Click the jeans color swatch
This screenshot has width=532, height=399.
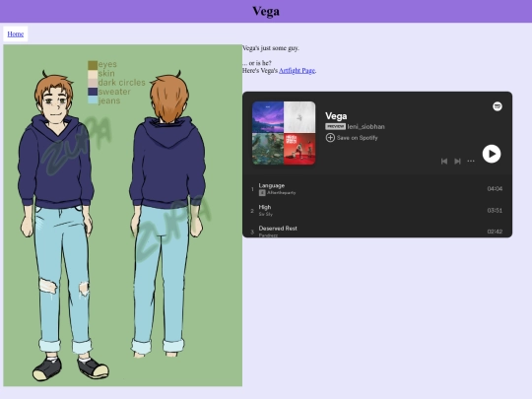coord(93,100)
